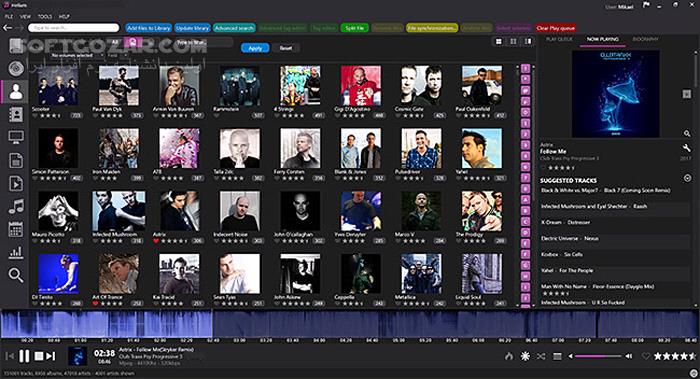Open the Metallica artist thumbnail
Screen dimensions: 700x379
coord(421,274)
